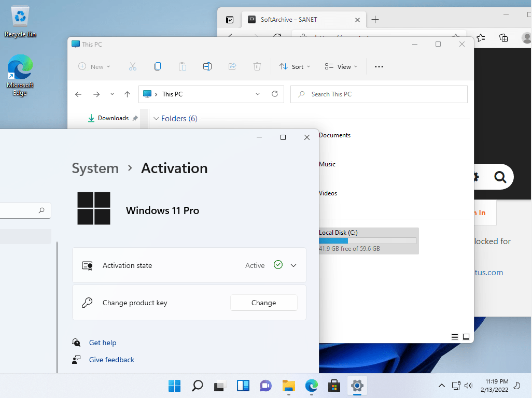532x398 pixels.
Task: Expand the address bar history dropdown
Action: click(x=258, y=94)
